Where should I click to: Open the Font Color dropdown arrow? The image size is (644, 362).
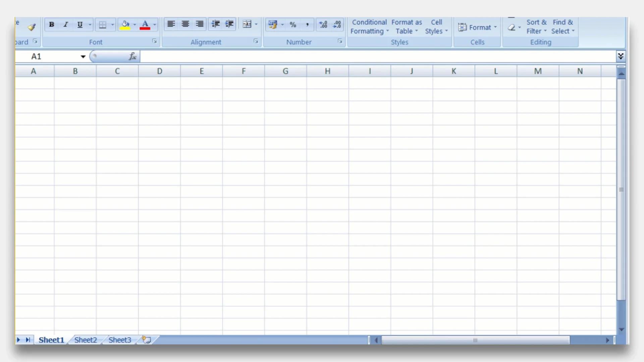pos(155,25)
